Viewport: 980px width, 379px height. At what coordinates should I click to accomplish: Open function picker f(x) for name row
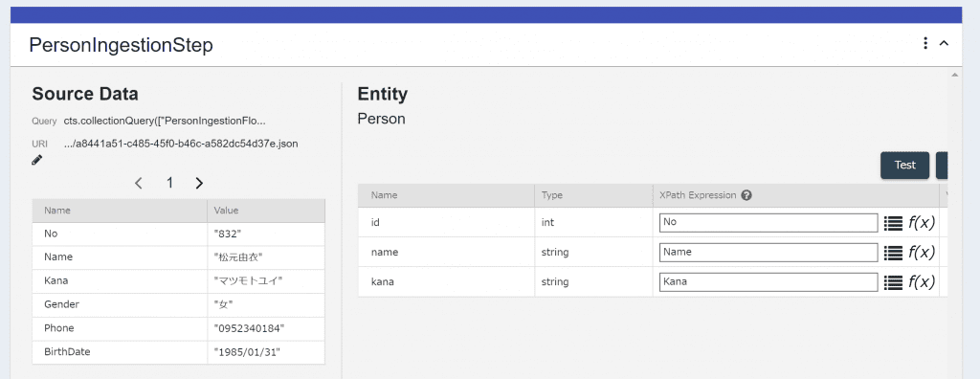pyautogui.click(x=922, y=252)
